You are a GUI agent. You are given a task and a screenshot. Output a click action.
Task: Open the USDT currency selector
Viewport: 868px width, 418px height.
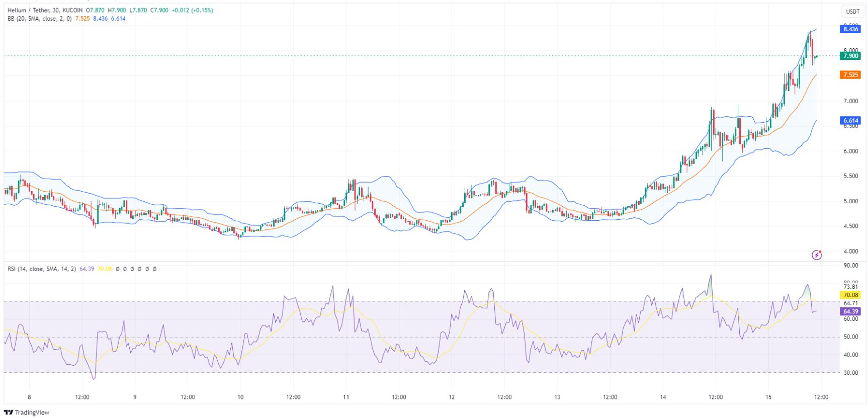pyautogui.click(x=852, y=12)
